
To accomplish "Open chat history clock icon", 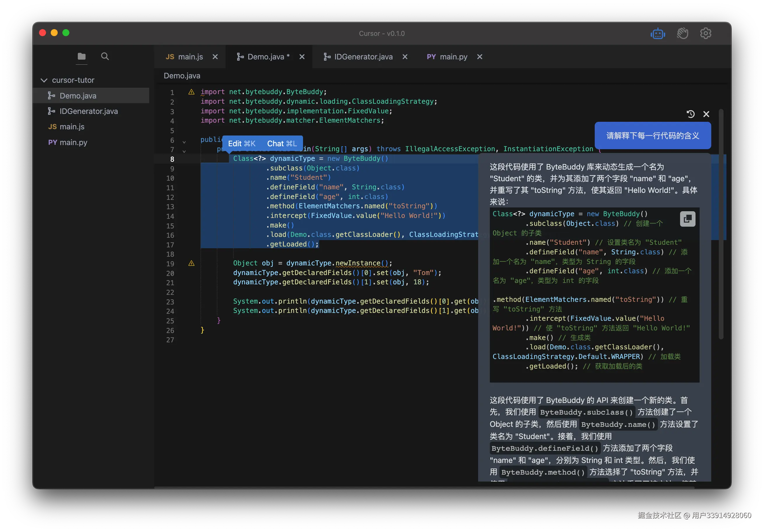I will [x=691, y=114].
